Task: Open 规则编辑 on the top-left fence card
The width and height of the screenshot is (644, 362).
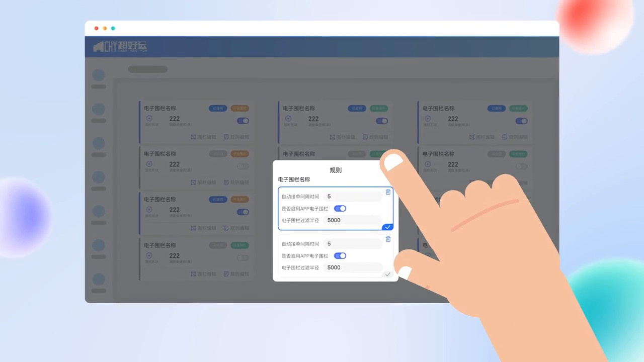Action: 236,137
